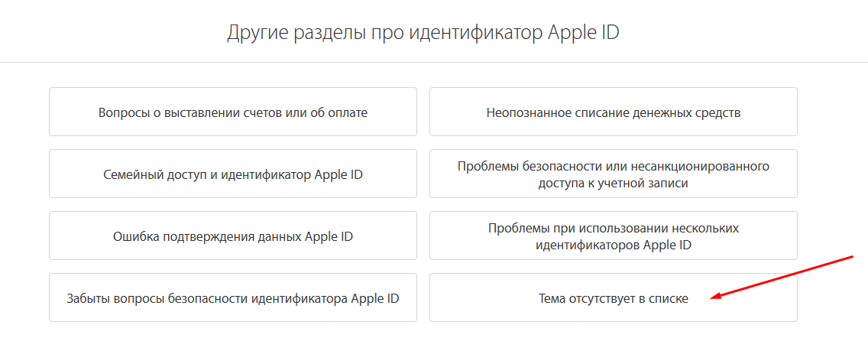Select the Family Sharing topic tile

[232, 174]
